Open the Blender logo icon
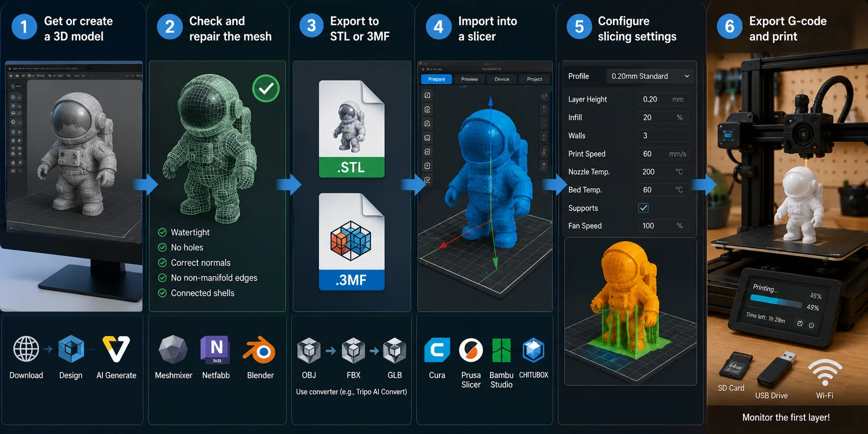Screen dimensions: 868x434 (x=259, y=350)
